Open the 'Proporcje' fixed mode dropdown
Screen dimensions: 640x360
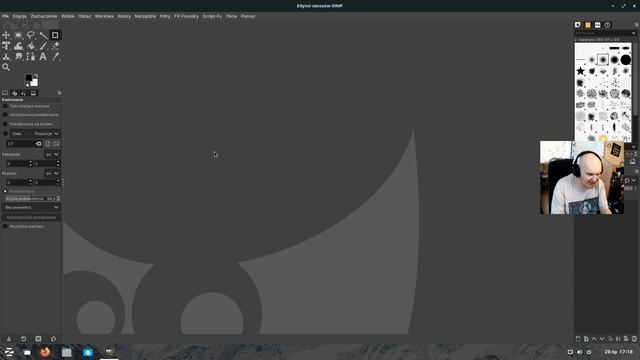[35, 133]
